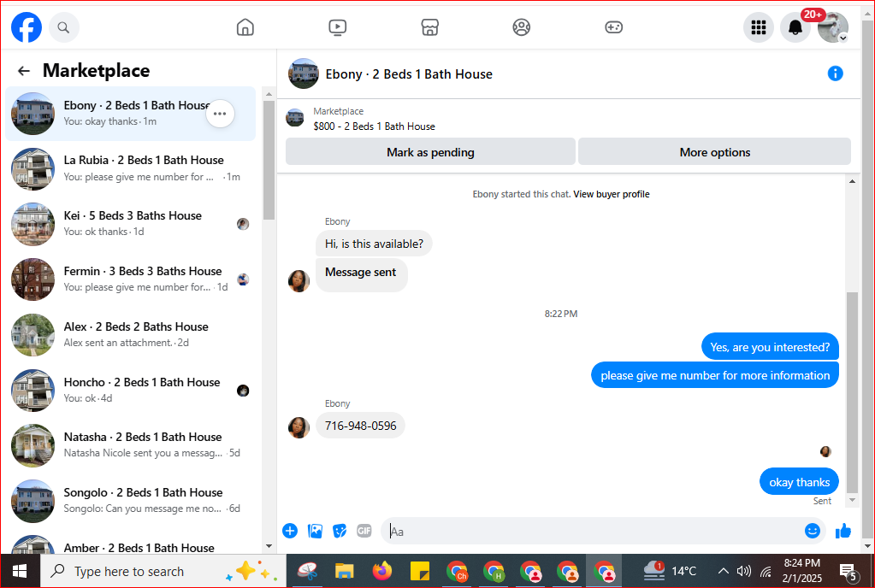Viewport: 875px width, 588px height.
Task: Open the apps grid menu
Action: (759, 27)
